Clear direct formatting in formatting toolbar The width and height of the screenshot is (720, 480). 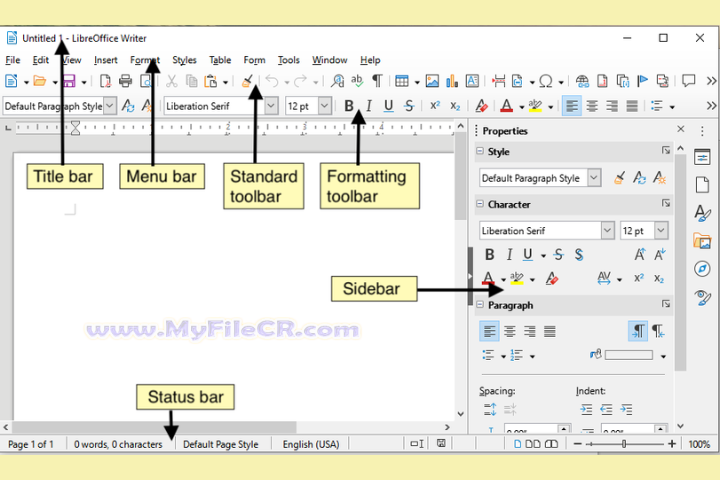481,106
